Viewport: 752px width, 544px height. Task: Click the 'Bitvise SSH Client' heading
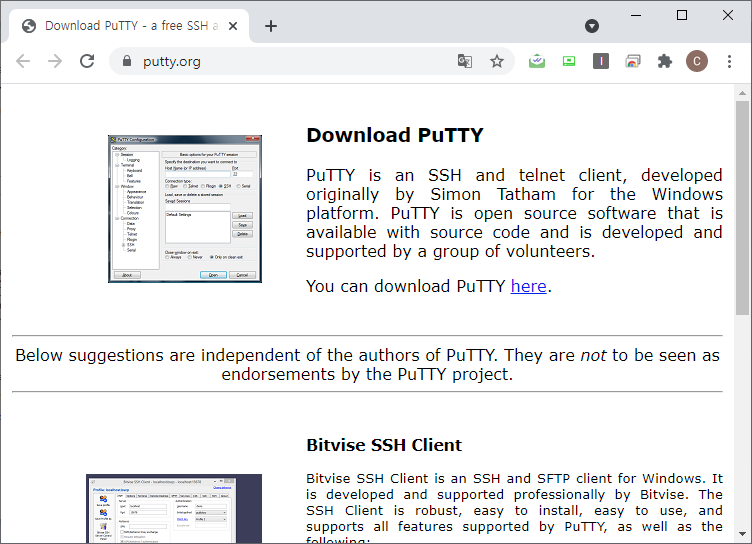(x=384, y=445)
